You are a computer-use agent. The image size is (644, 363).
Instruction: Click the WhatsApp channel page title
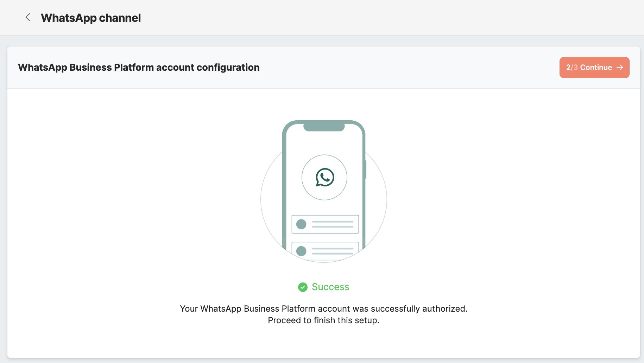point(91,18)
